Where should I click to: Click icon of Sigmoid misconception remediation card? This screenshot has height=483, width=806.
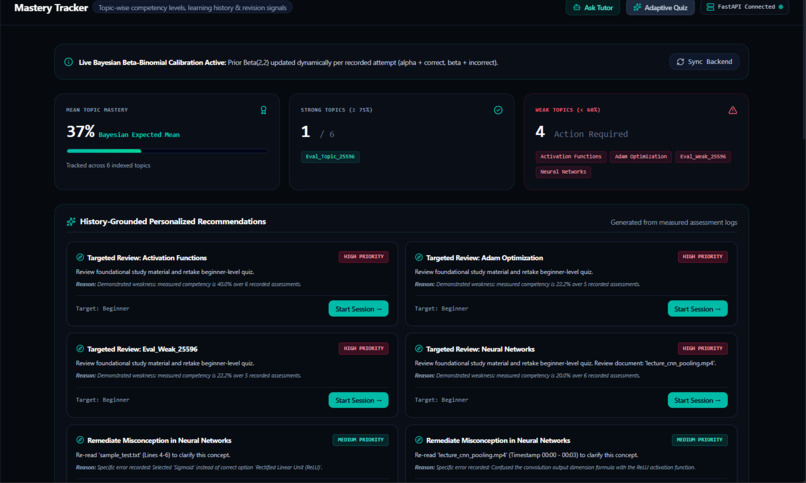pyautogui.click(x=80, y=440)
